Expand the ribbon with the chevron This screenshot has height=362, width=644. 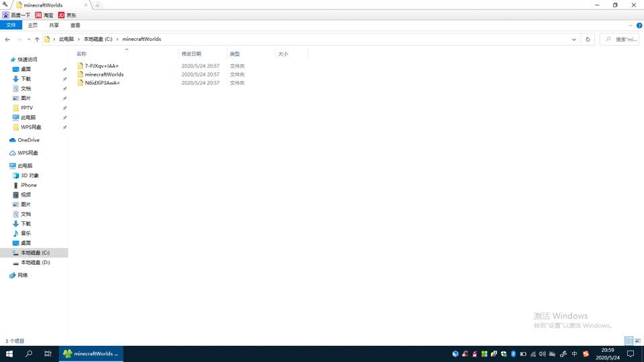[x=631, y=25]
